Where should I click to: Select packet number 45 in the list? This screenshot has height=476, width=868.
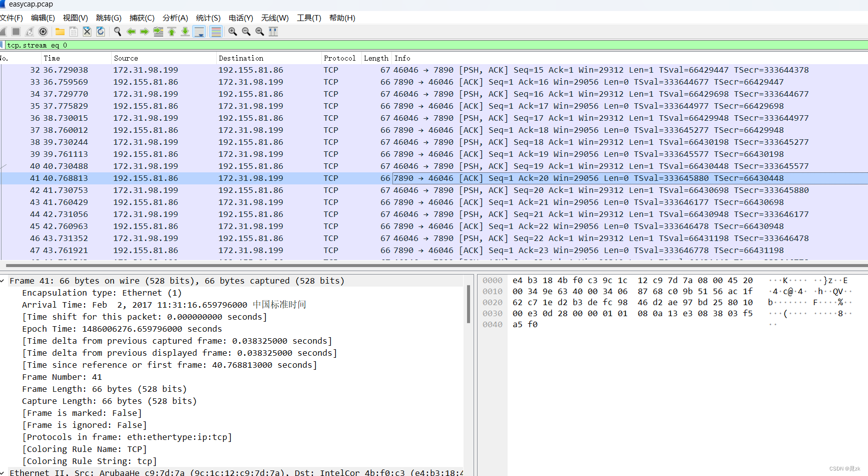coord(200,226)
